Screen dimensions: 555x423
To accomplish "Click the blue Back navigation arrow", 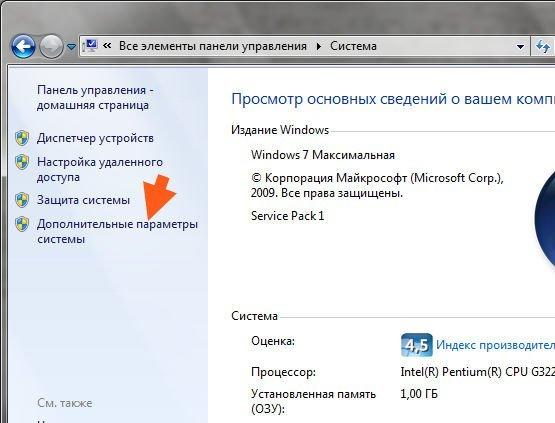I will click(23, 46).
